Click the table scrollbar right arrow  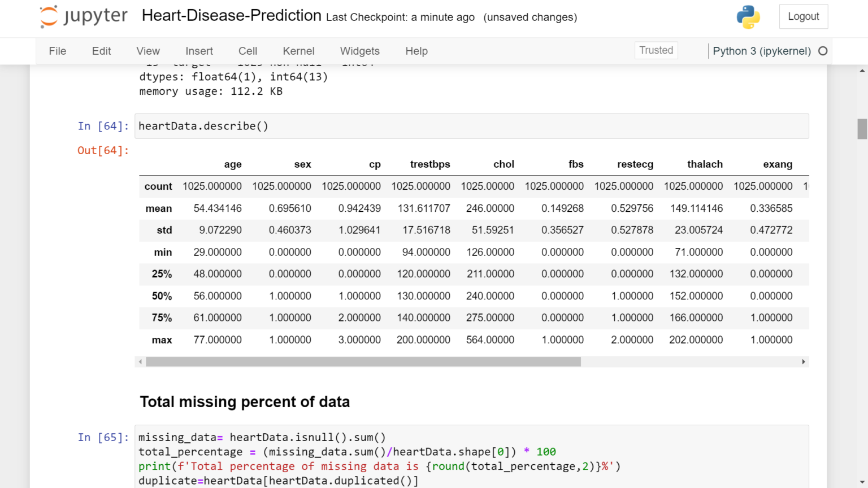pos(804,361)
